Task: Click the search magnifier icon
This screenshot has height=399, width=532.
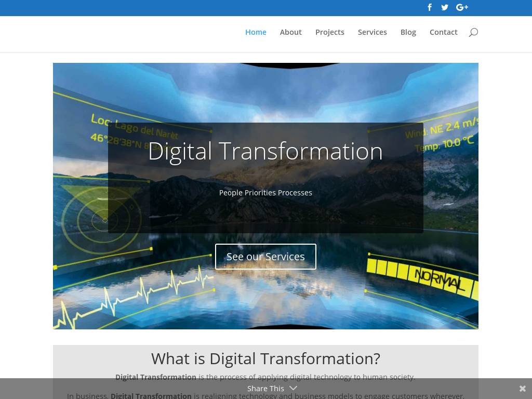Action: pos(473,32)
